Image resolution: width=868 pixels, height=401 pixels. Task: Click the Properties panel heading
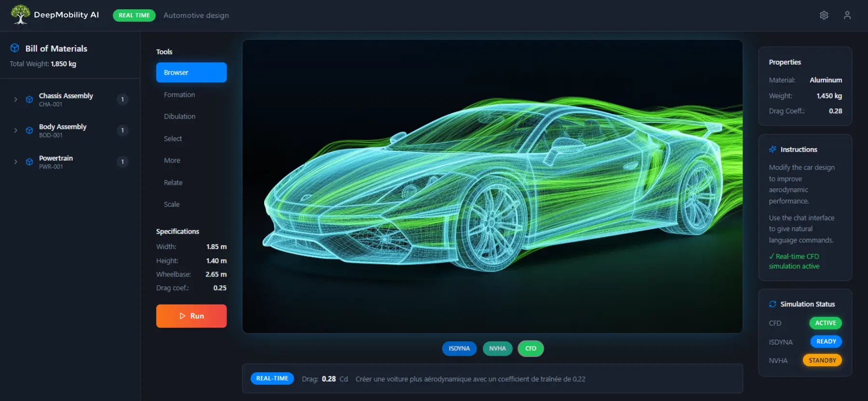click(785, 62)
